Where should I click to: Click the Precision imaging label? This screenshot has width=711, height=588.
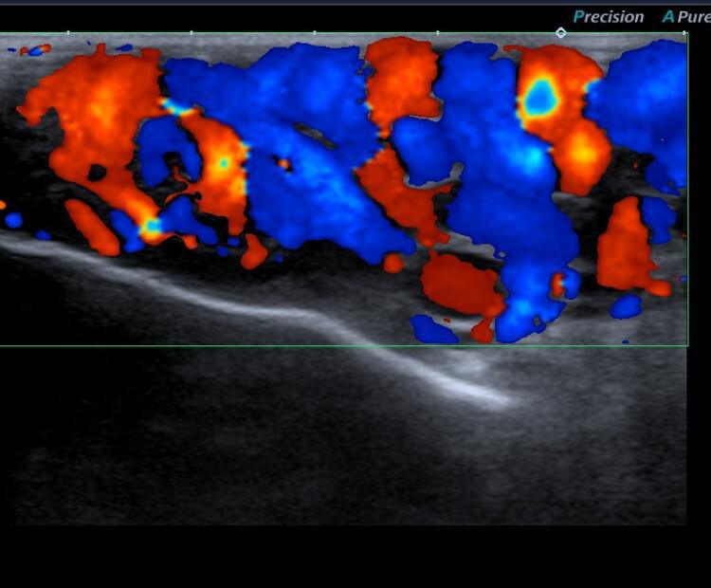tap(608, 17)
